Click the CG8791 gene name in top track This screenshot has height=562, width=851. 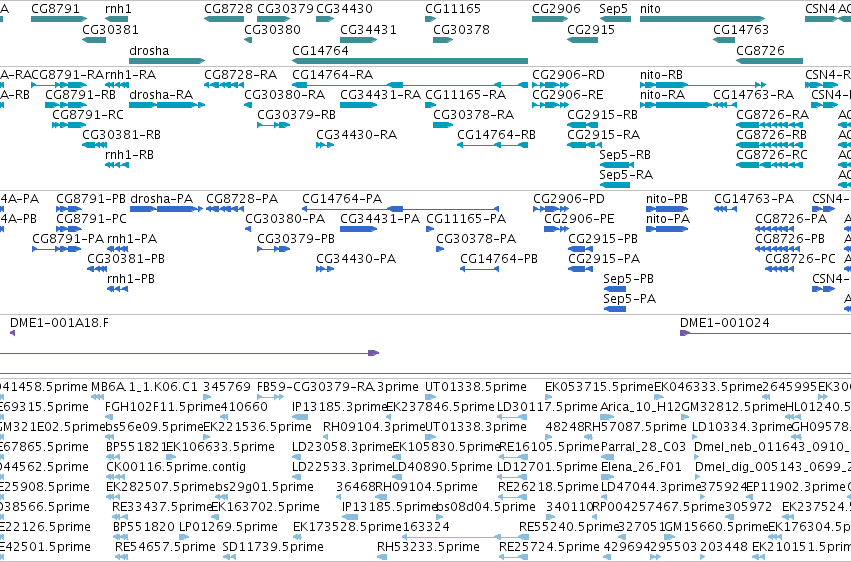point(55,9)
